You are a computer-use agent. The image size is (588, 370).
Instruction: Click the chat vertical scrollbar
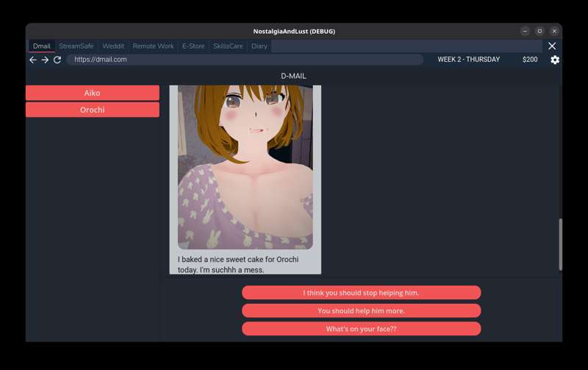[559, 244]
